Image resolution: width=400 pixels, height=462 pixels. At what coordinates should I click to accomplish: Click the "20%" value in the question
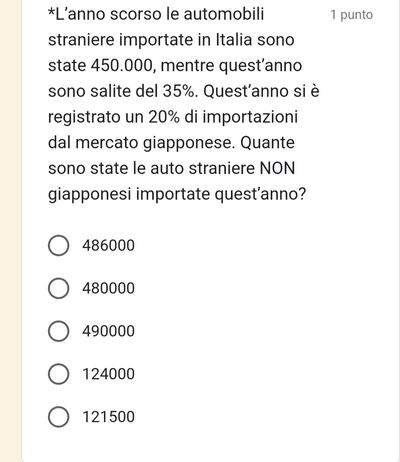click(x=164, y=117)
